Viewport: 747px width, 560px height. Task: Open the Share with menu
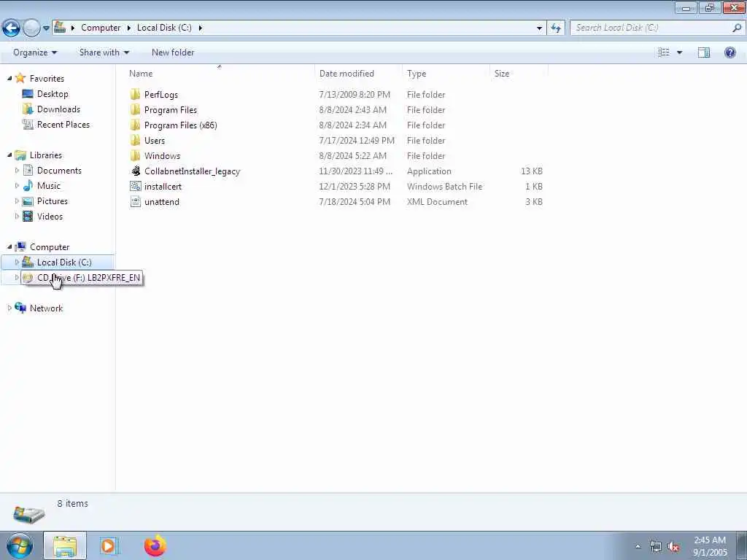pos(104,52)
